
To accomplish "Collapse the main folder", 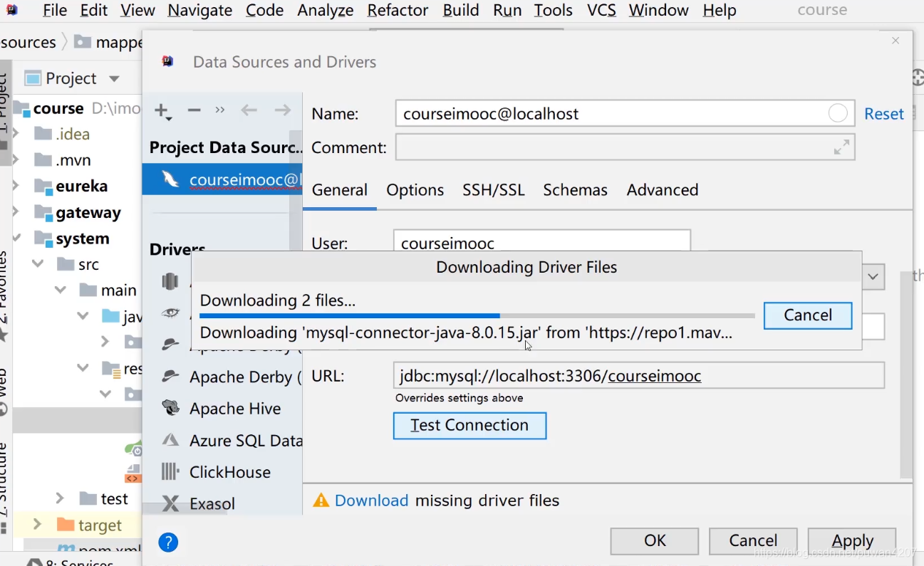I will pos(61,290).
